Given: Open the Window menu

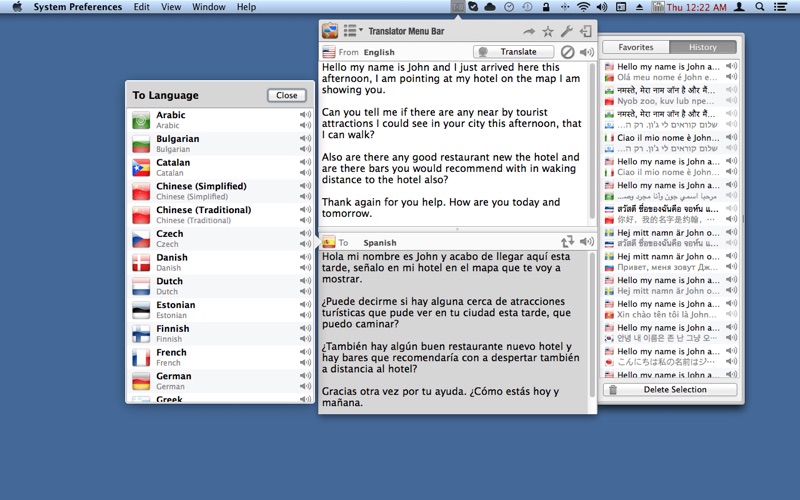Looking at the screenshot, I should 209,7.
